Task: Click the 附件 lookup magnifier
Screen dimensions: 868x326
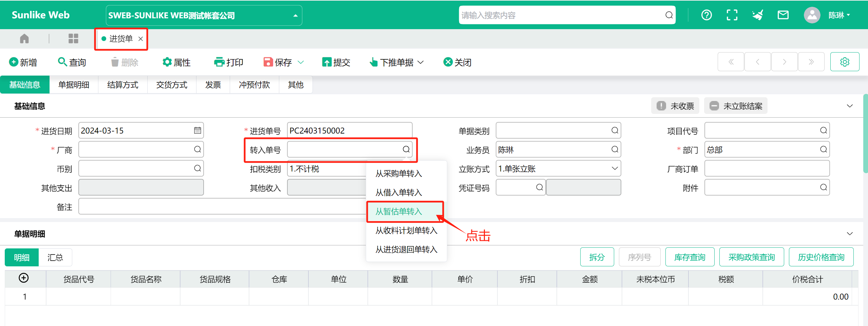Action: 824,187
